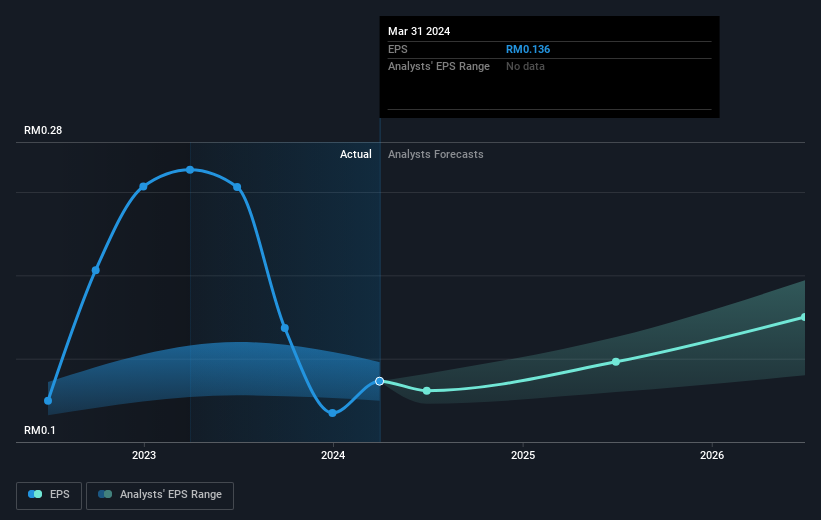The image size is (821, 520).
Task: Click the lowest EPS point at 2024
Action: pos(332,413)
